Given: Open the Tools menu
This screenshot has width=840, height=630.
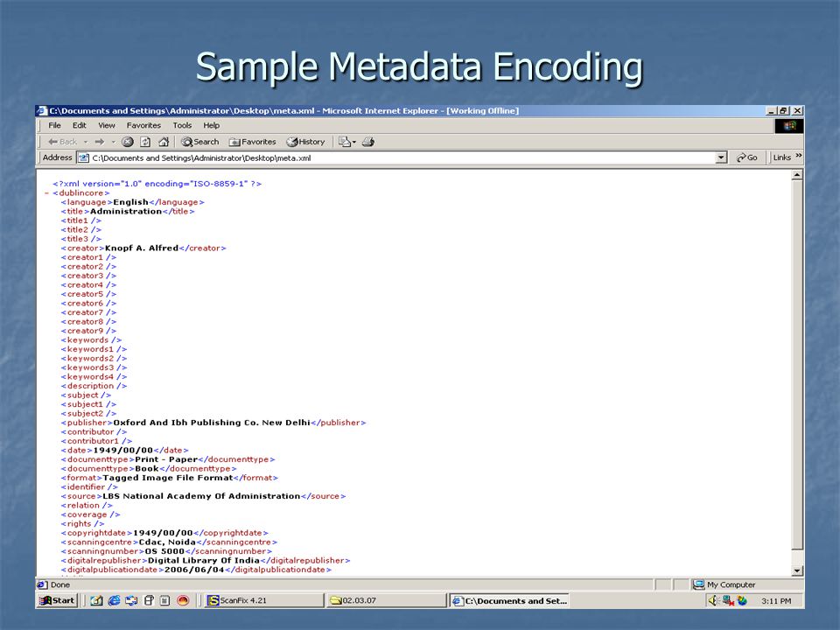Looking at the screenshot, I should (x=182, y=125).
